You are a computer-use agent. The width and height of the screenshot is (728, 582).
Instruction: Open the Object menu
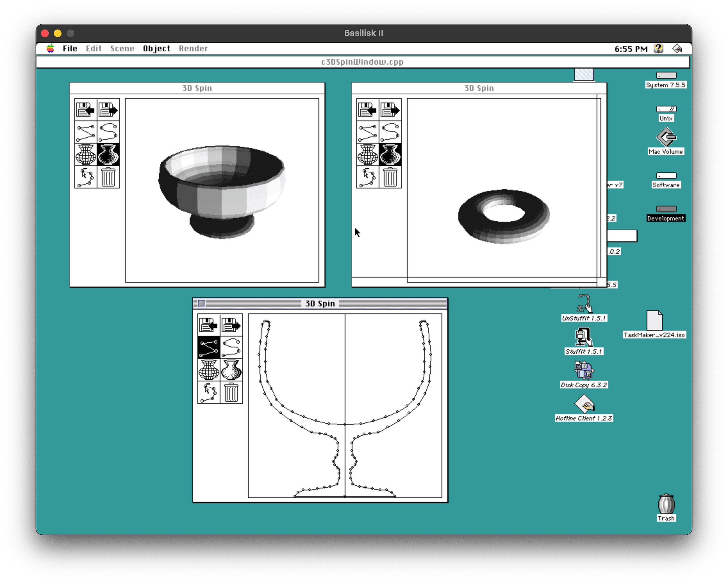pos(156,48)
